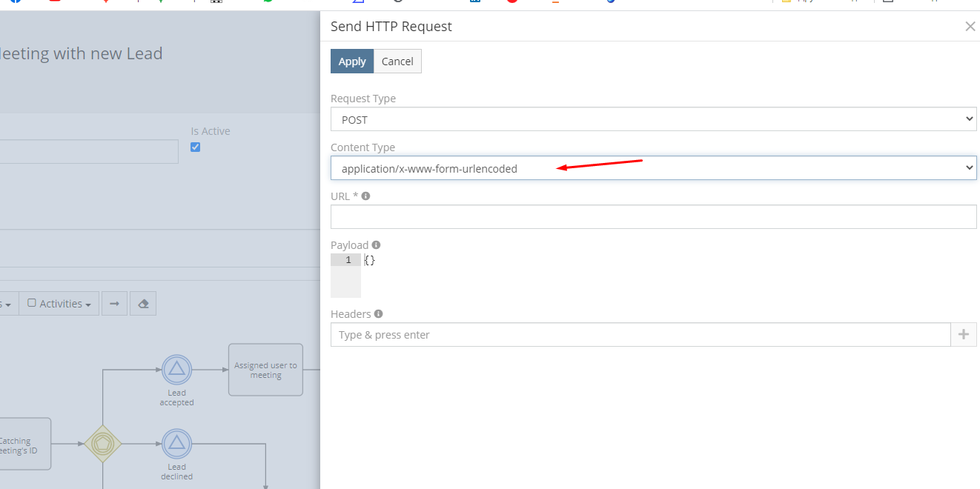Toggle the Is Active checkbox
This screenshot has height=489, width=980.
(x=196, y=147)
